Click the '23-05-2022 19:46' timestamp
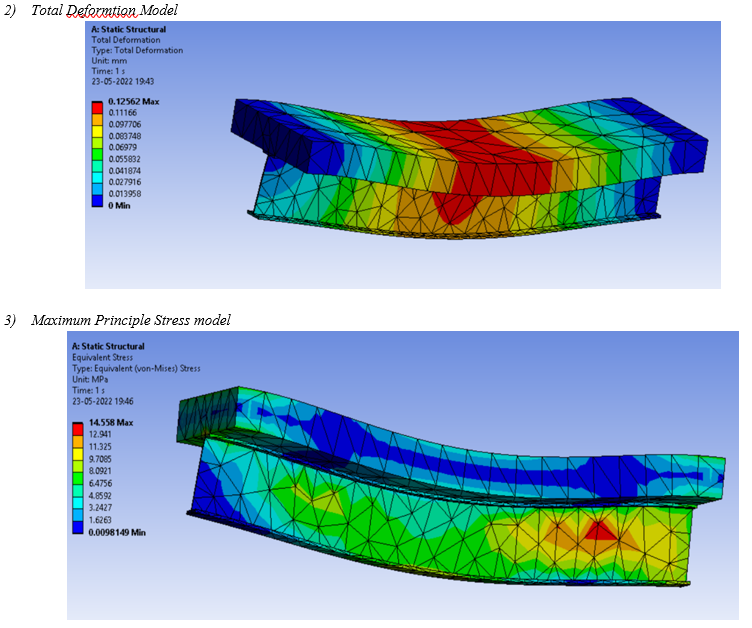 (x=103, y=402)
